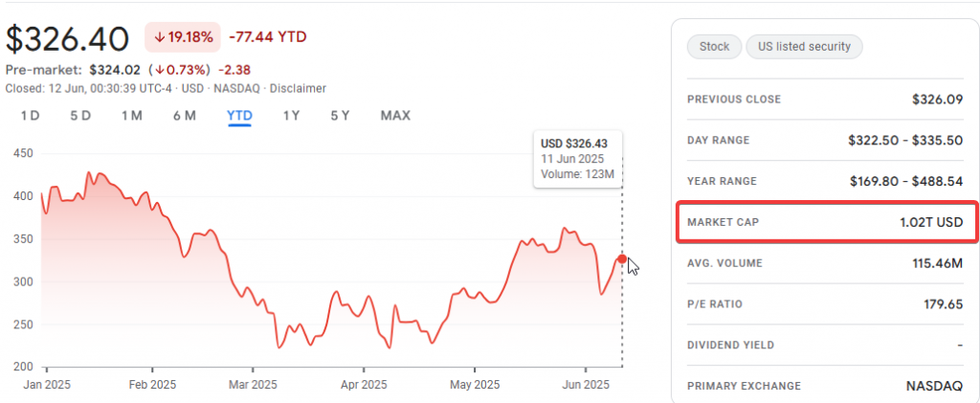Click the Apr 2025 axis label
The image size is (980, 403).
pyautogui.click(x=363, y=384)
